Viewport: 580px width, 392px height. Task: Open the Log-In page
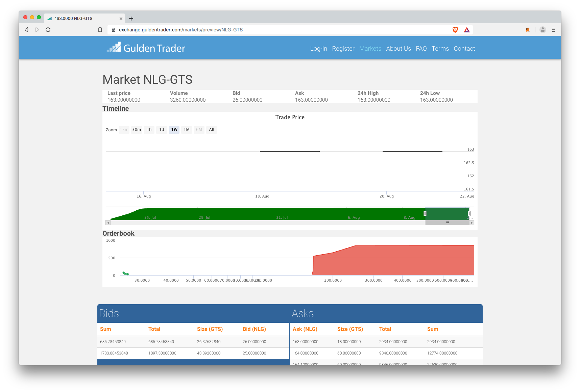click(x=319, y=49)
